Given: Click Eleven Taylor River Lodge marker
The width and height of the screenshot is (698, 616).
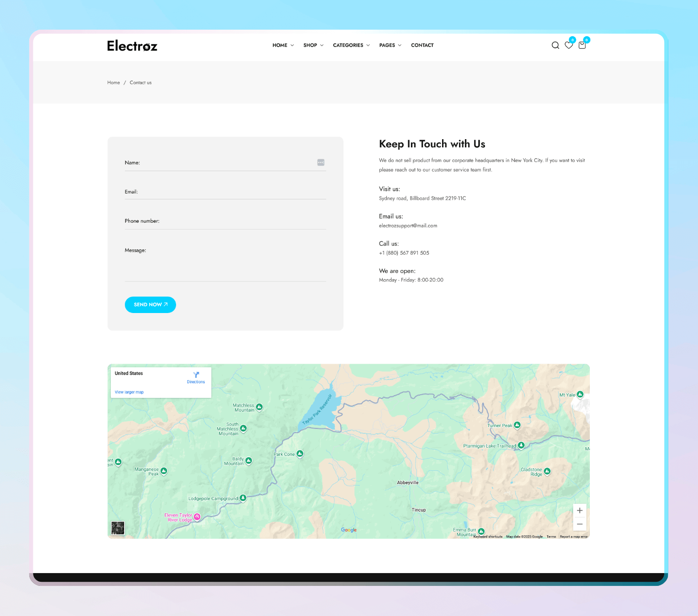Looking at the screenshot, I should pyautogui.click(x=197, y=517).
